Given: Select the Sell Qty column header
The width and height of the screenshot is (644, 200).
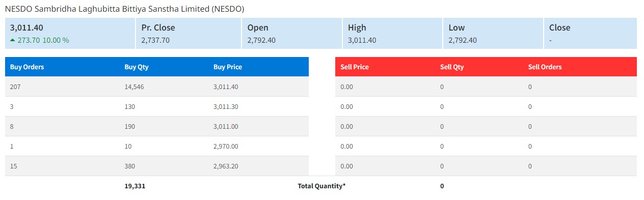Looking at the screenshot, I should (x=452, y=67).
